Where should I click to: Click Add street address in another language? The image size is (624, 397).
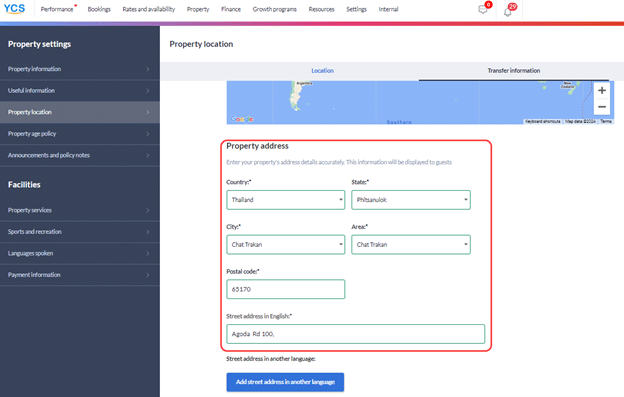point(285,382)
